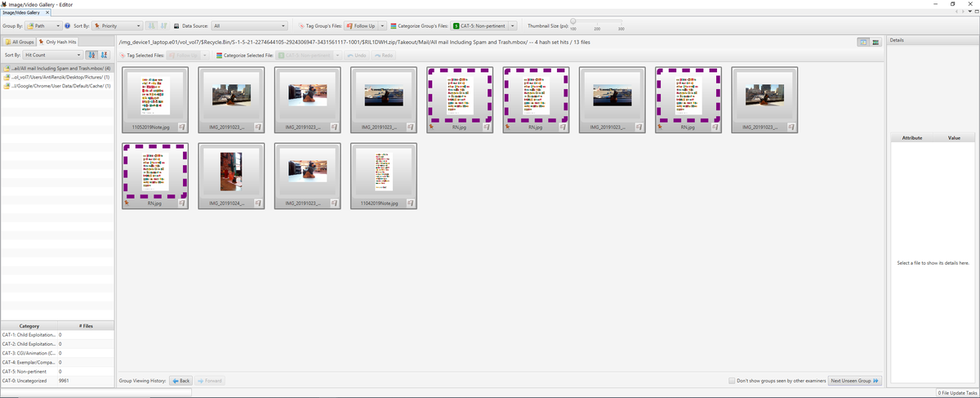Viewport: 980px width, 398px height.
Task: Select ascending sort order in top toolbar
Action: click(153, 26)
